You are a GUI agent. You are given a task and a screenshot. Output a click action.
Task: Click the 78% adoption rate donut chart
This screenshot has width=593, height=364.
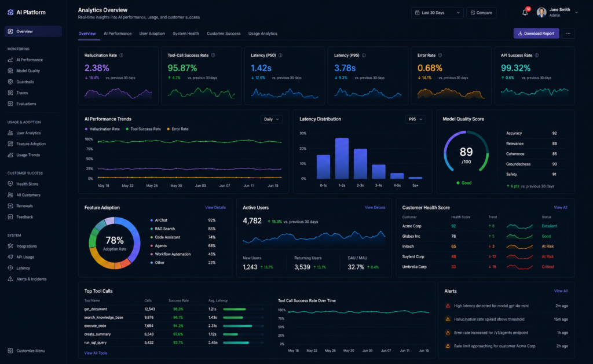click(115, 242)
